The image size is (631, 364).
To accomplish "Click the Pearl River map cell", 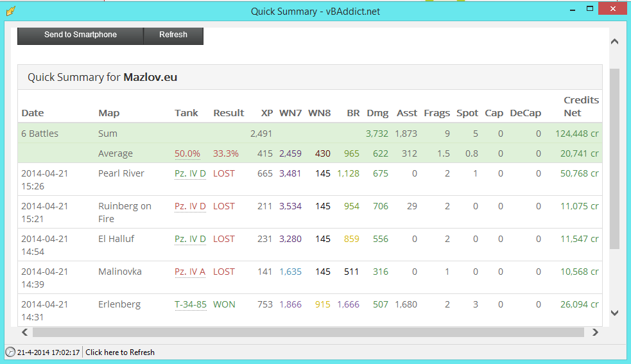I will 121,173.
